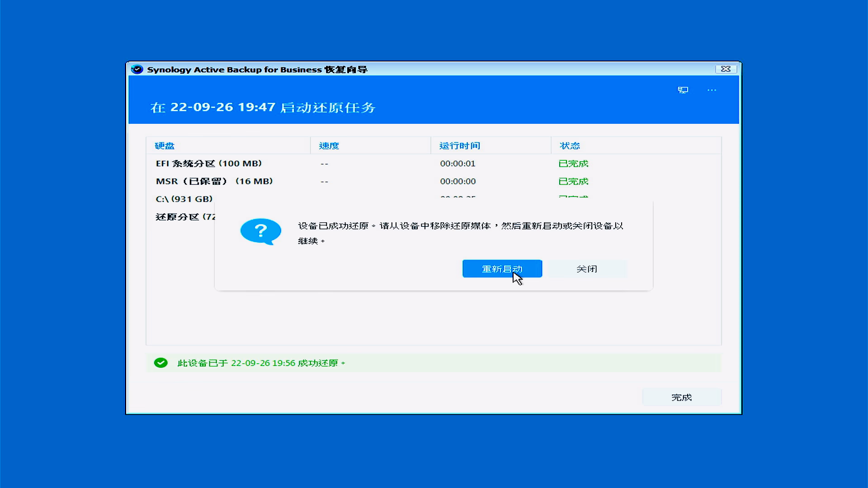Click the 已完成 status of EFI partition

pyautogui.click(x=573, y=164)
